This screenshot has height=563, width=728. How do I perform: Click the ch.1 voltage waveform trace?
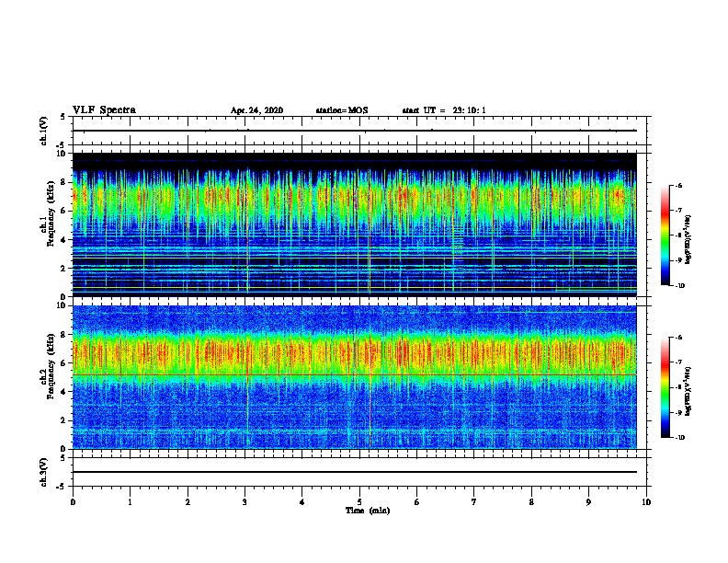[x=355, y=131]
